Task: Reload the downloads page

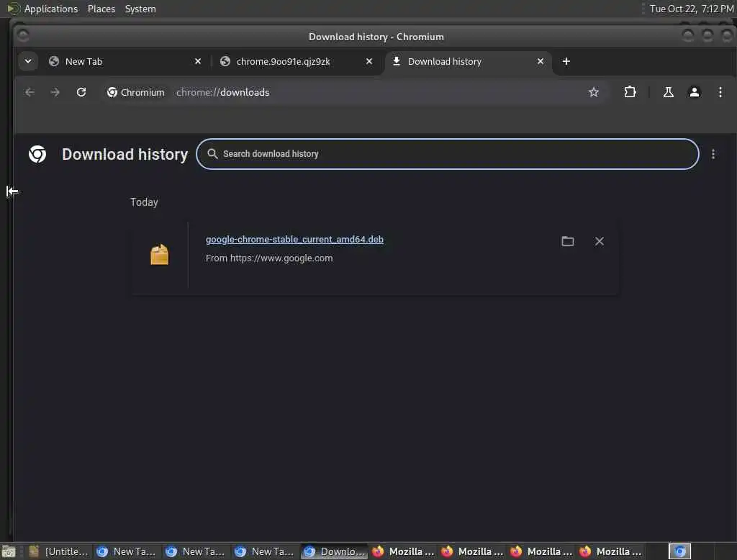Action: click(81, 92)
